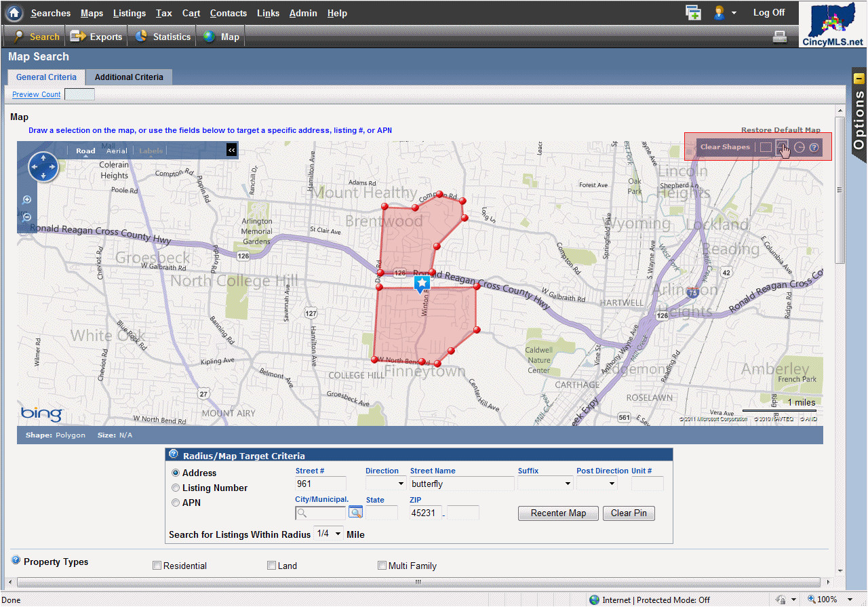Click the horizontal scrollbar thumb at bottom
This screenshot has height=607, width=868.
tap(418, 582)
